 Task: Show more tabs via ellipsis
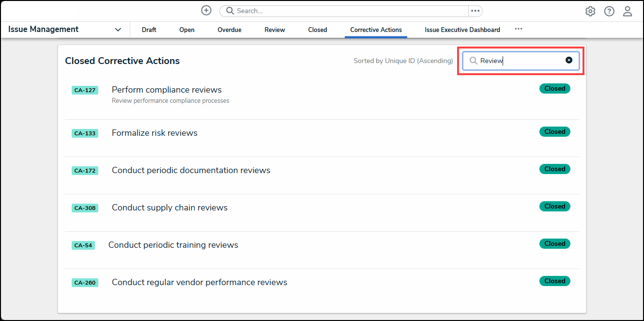519,29
